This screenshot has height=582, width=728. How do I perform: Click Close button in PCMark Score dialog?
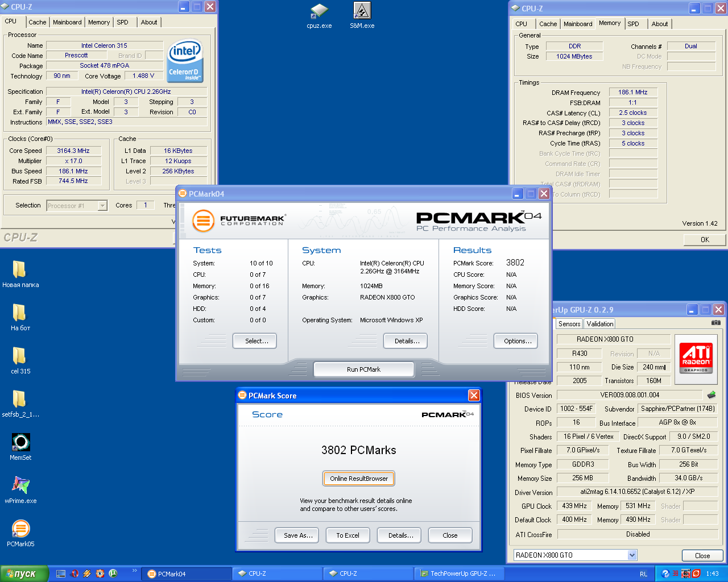click(x=450, y=535)
